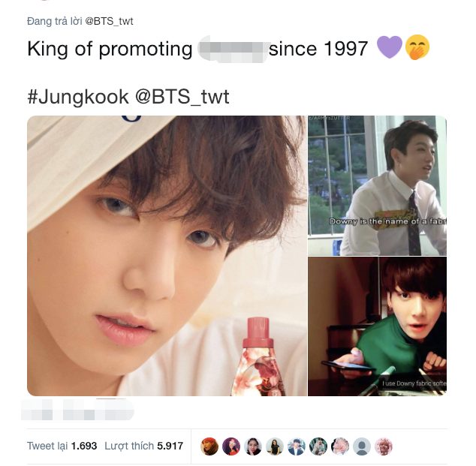Show likes via 'Lượt thích 5.917'

144,446
